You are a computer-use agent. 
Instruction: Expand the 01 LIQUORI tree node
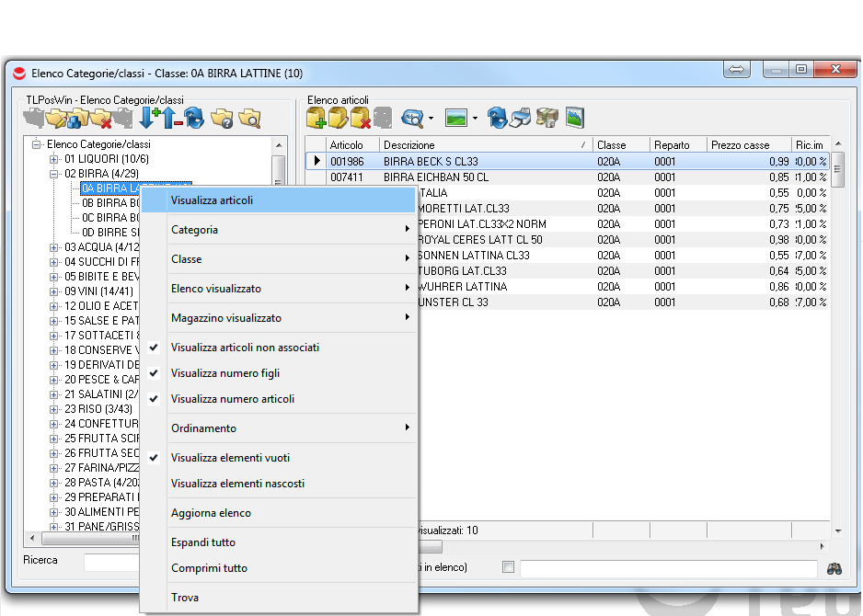click(54, 159)
